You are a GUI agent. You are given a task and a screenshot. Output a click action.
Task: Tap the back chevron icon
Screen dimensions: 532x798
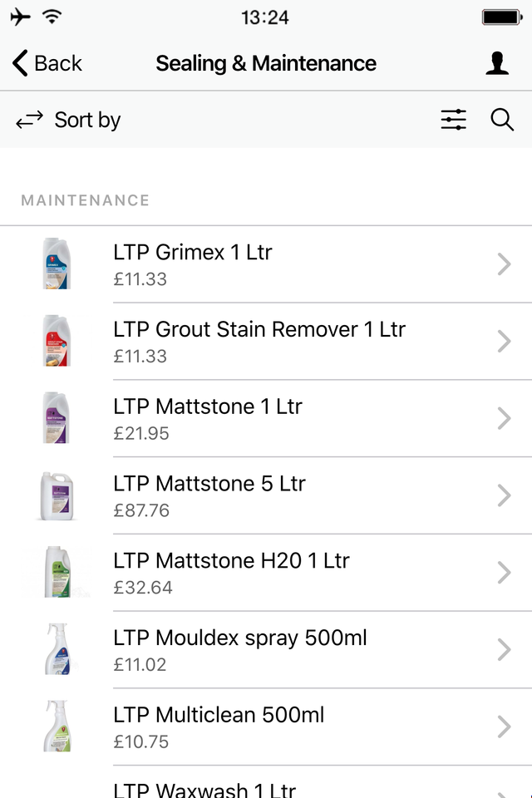pos(20,64)
